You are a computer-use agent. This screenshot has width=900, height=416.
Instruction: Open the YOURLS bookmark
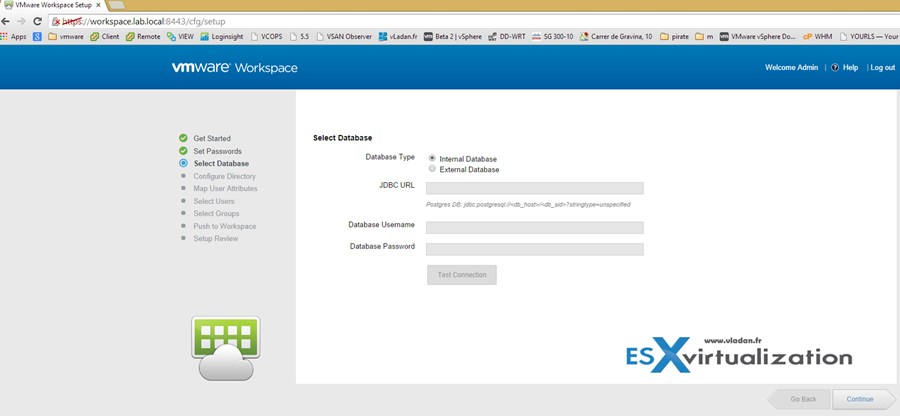(869, 36)
